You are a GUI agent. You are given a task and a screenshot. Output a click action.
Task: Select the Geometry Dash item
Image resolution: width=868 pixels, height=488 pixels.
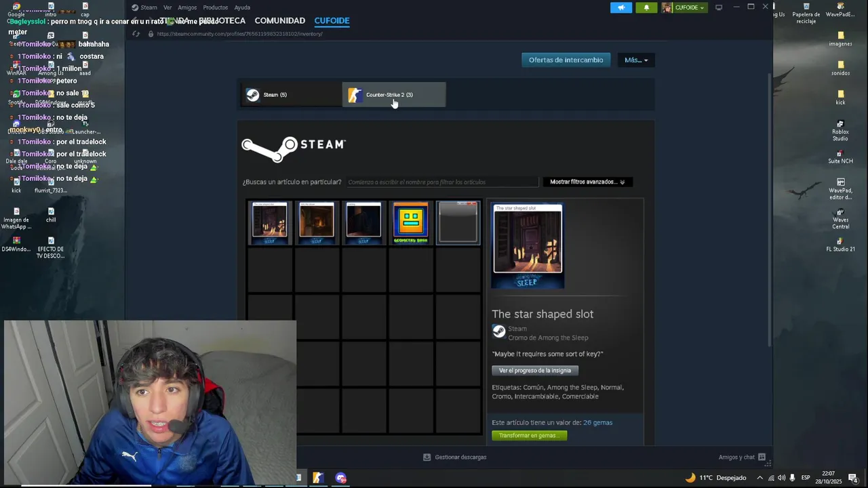tap(411, 222)
